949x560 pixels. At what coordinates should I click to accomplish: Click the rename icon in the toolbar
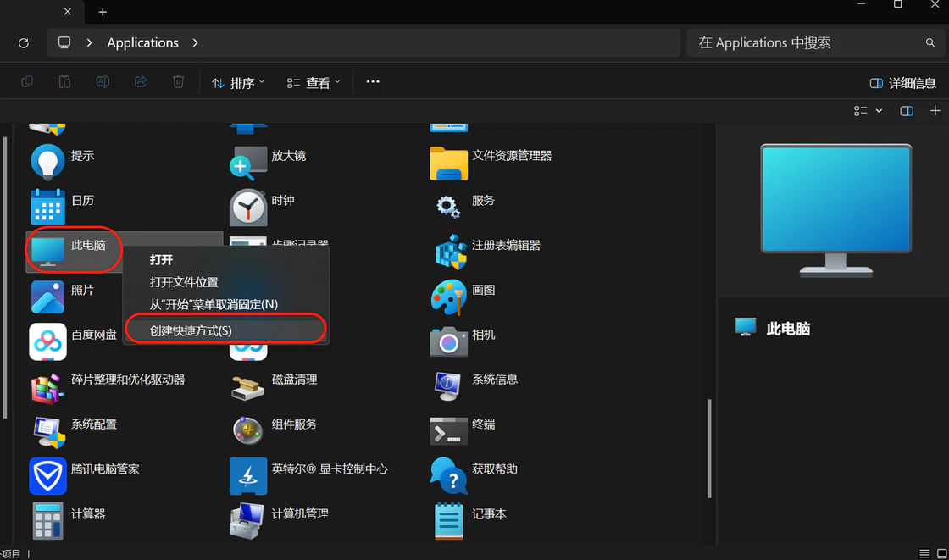103,81
